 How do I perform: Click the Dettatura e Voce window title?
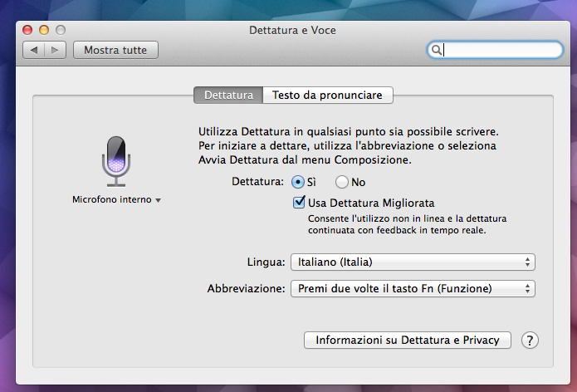click(x=292, y=30)
